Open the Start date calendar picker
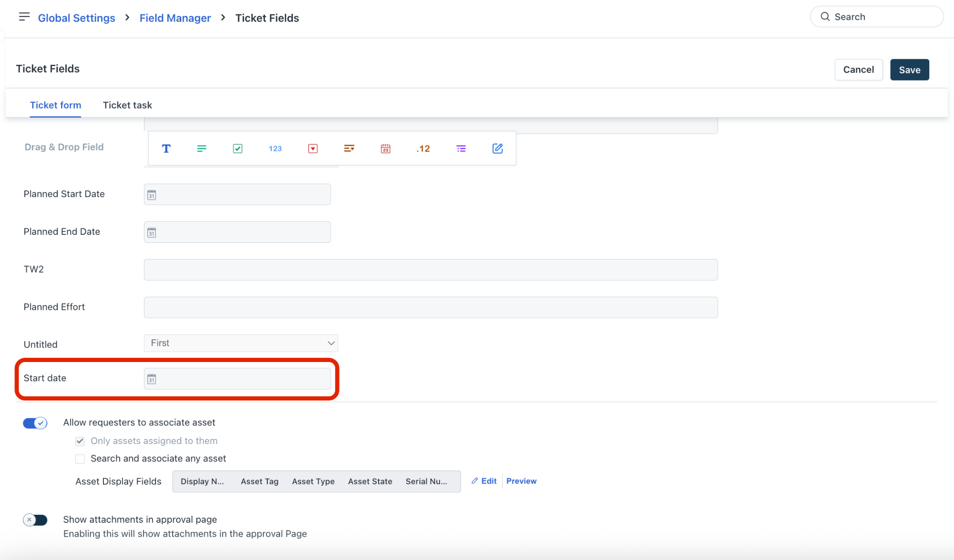Image resolution: width=954 pixels, height=560 pixels. click(x=152, y=379)
